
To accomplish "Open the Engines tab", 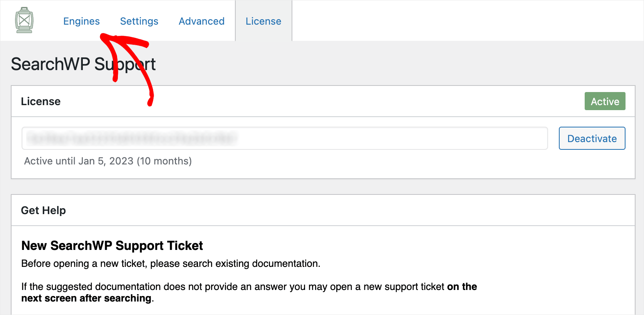I will (x=81, y=21).
